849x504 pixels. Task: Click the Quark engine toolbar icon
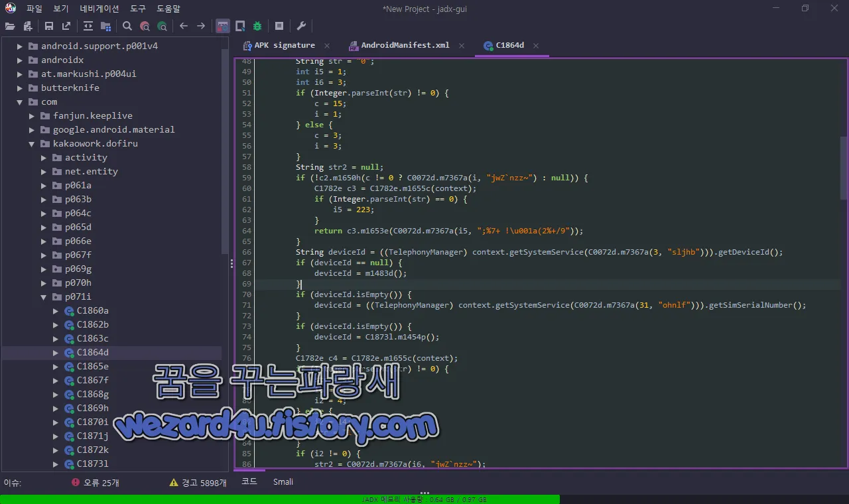[x=240, y=27]
